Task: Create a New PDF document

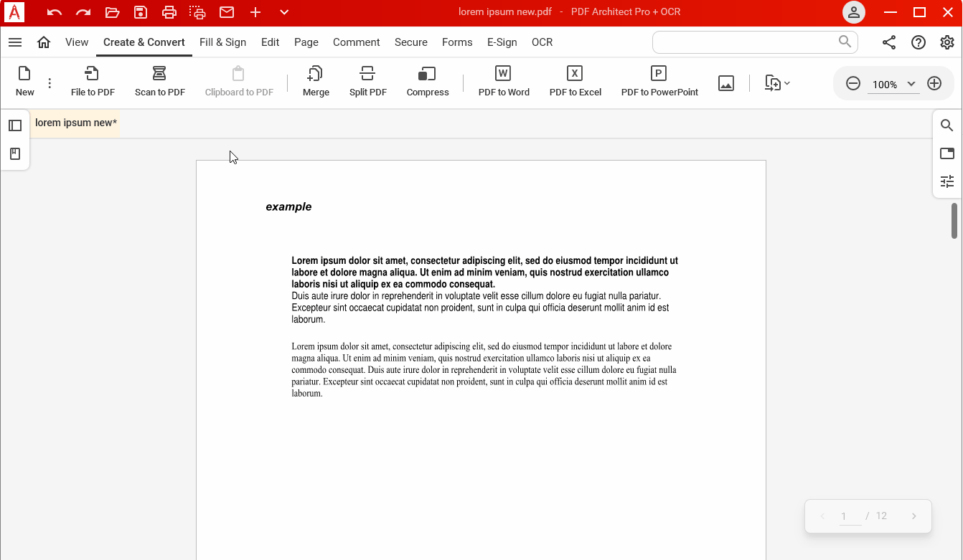Action: coord(25,82)
